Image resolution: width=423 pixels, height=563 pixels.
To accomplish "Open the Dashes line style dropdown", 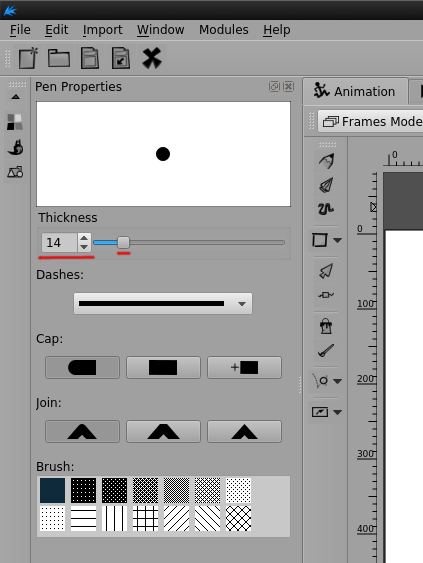I will [x=163, y=304].
